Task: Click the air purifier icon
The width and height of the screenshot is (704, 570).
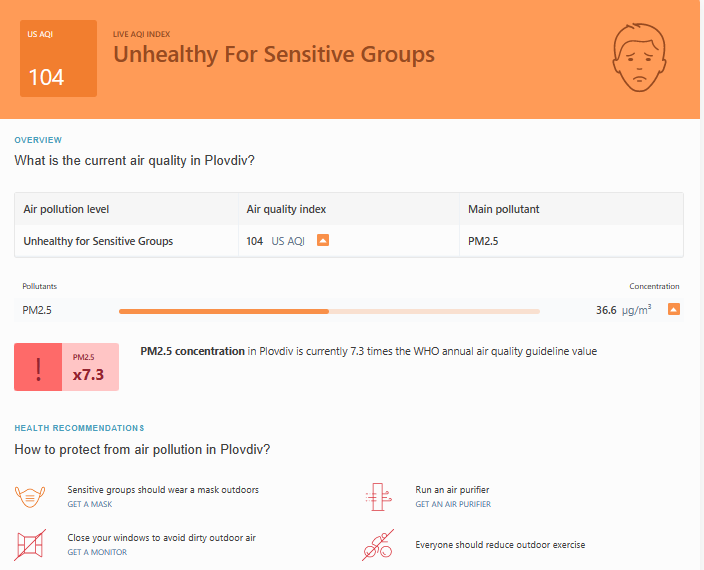Action: pyautogui.click(x=379, y=496)
